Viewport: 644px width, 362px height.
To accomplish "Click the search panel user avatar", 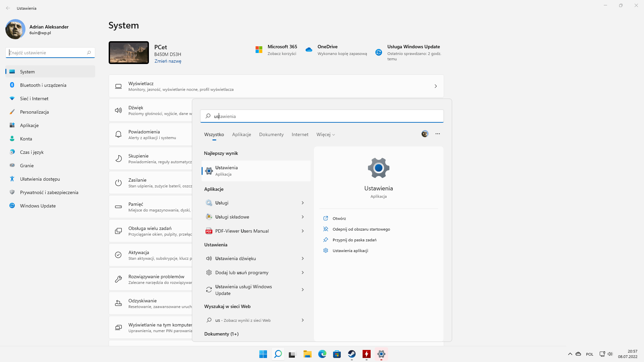I will 425,134.
